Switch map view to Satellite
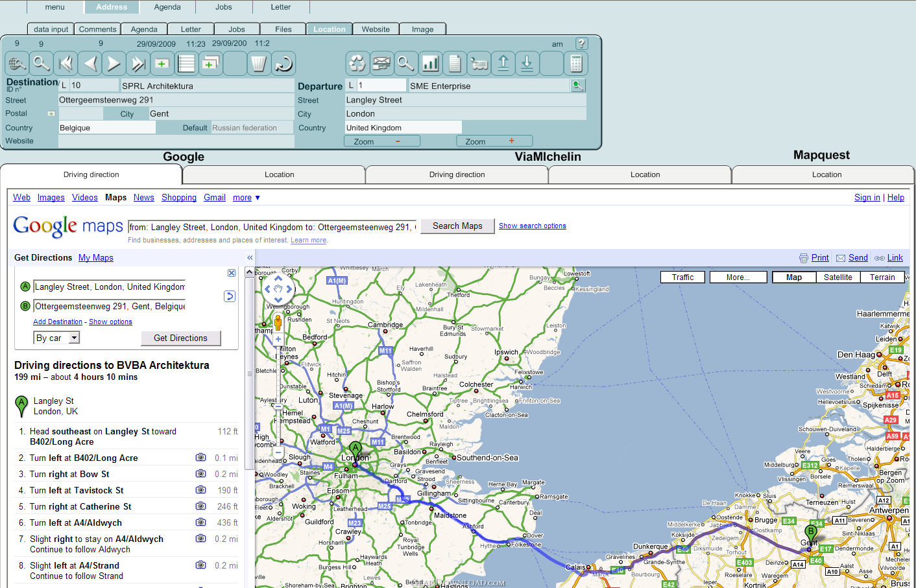This screenshot has width=916, height=588. [838, 277]
